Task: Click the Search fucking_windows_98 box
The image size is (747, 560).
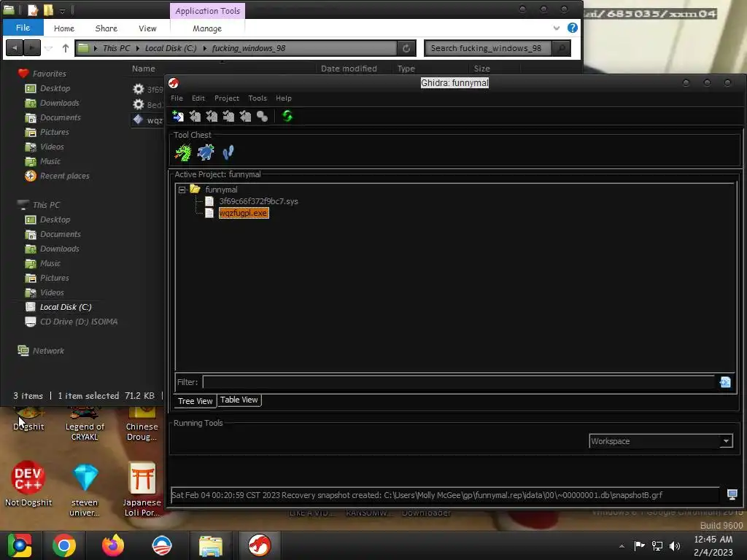Action: pos(488,48)
